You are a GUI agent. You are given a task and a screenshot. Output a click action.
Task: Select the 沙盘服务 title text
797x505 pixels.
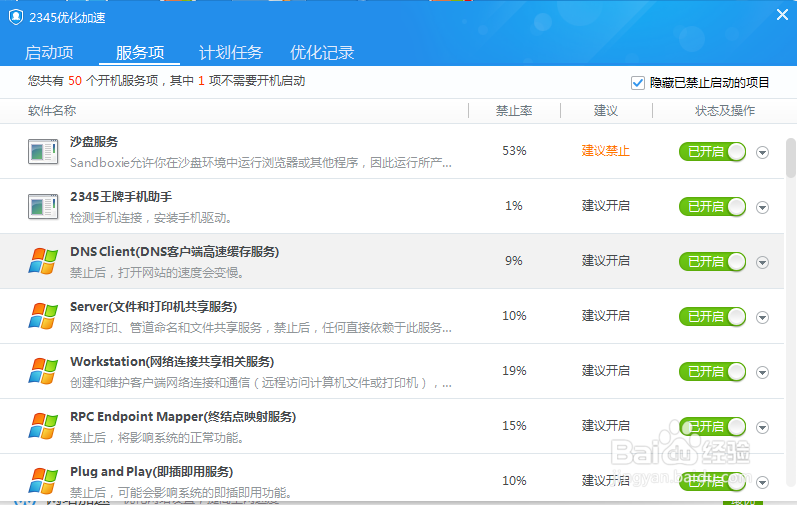pyautogui.click(x=94, y=142)
